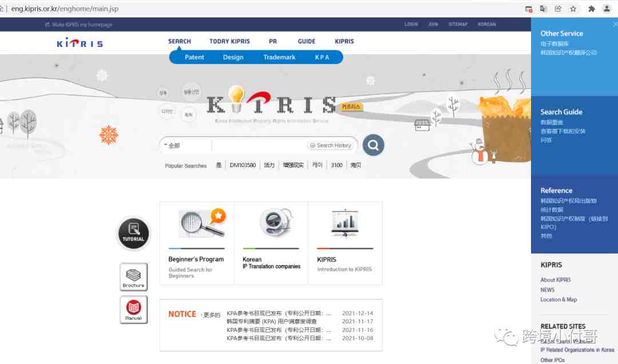Open 统计数据 under Reference
The width and height of the screenshot is (618, 364).
[x=552, y=210]
